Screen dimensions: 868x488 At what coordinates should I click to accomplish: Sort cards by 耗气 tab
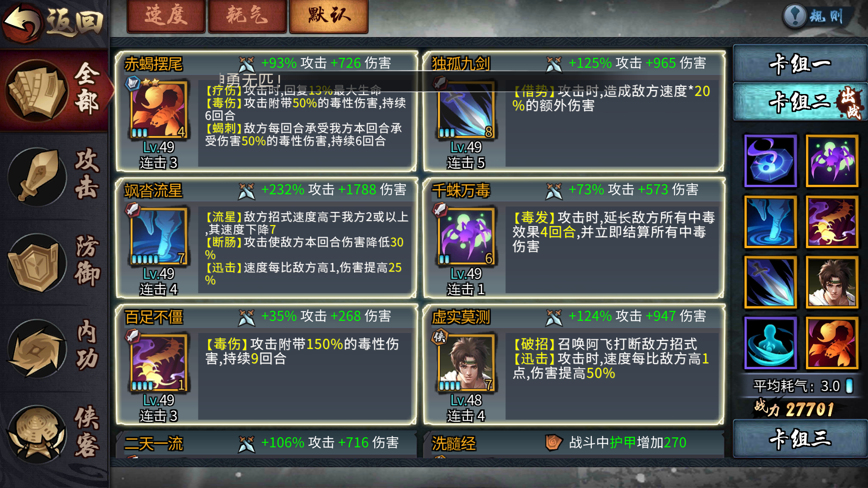(x=247, y=16)
